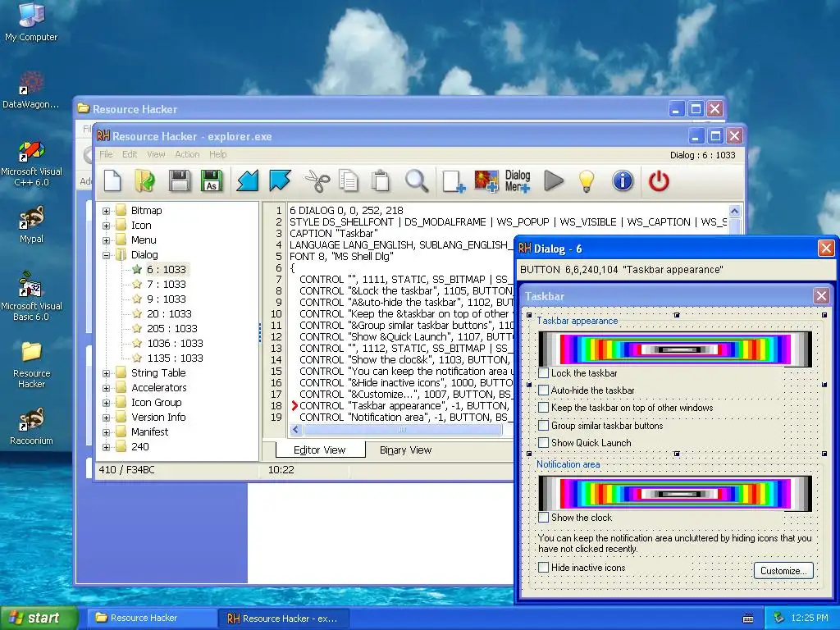Click the DataWagon desktop shortcut
Image resolution: width=840 pixels, height=630 pixels.
coord(31,90)
